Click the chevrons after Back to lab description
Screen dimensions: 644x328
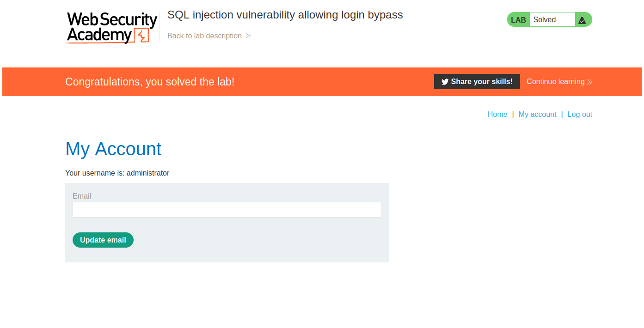click(248, 36)
